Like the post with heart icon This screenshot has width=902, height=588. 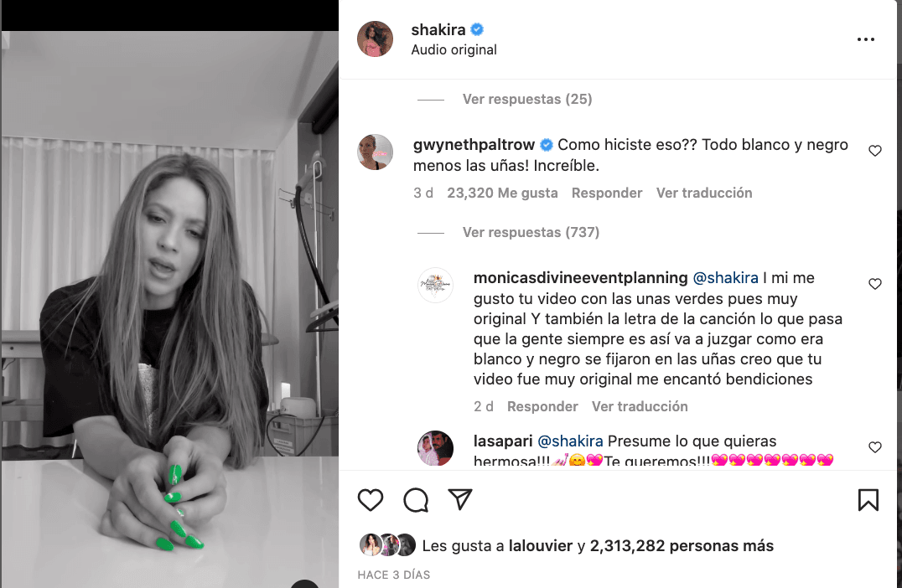371,500
